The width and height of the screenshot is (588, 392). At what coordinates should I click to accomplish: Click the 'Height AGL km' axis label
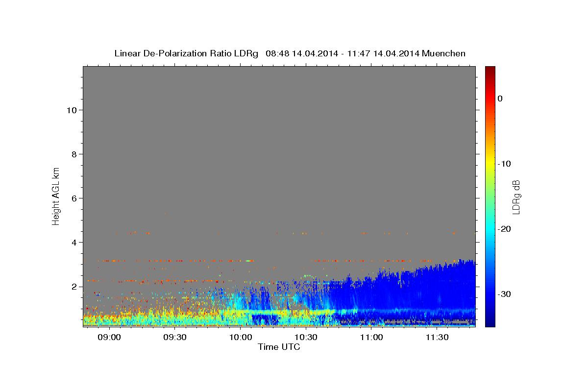[56, 196]
